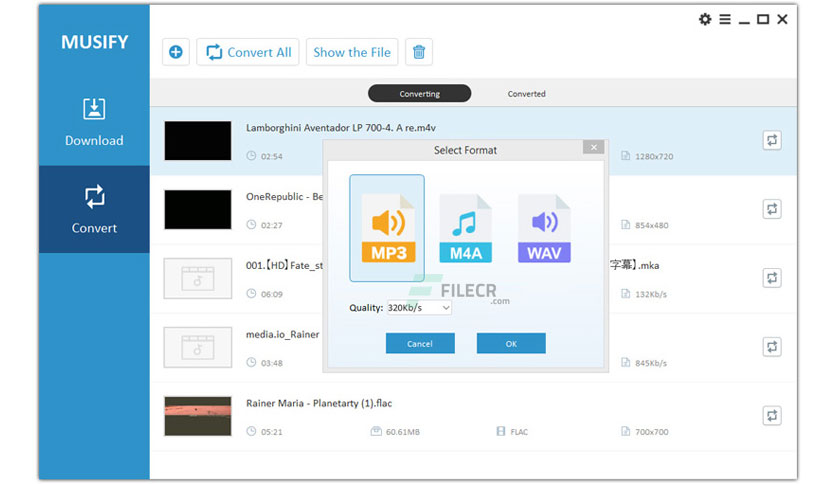Click the 02:54 duration text
Image resolution: width=836 pixels, height=484 pixels.
pos(271,157)
